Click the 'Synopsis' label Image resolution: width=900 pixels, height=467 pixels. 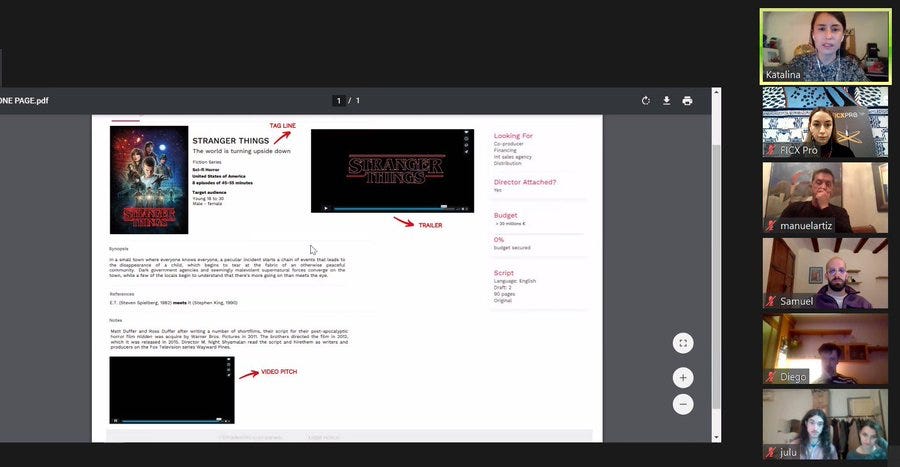pos(119,249)
